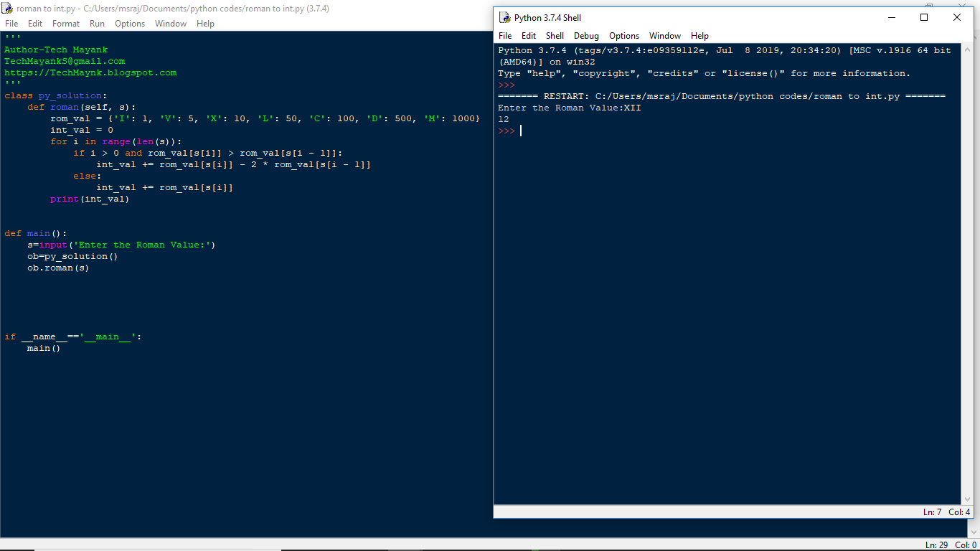Open the Help menu in Python Shell

pyautogui.click(x=699, y=36)
